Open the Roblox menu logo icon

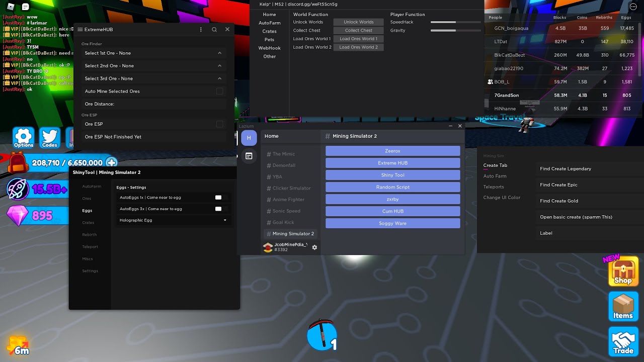click(x=11, y=7)
